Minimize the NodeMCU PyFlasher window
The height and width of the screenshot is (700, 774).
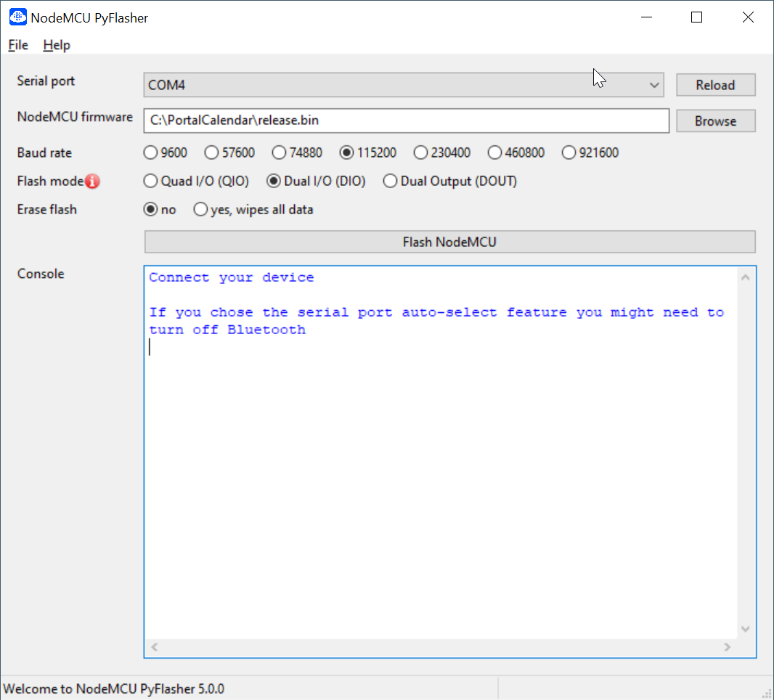click(x=647, y=17)
